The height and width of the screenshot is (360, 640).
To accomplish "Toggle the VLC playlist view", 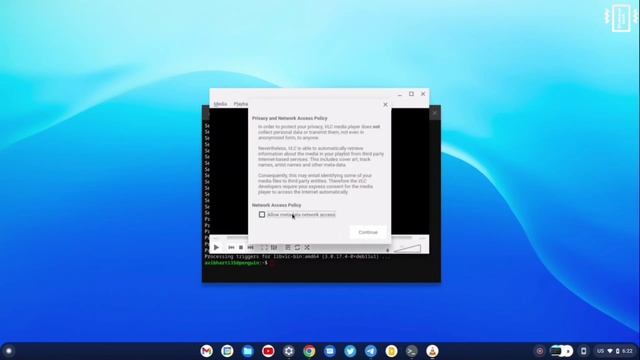I will point(288,247).
